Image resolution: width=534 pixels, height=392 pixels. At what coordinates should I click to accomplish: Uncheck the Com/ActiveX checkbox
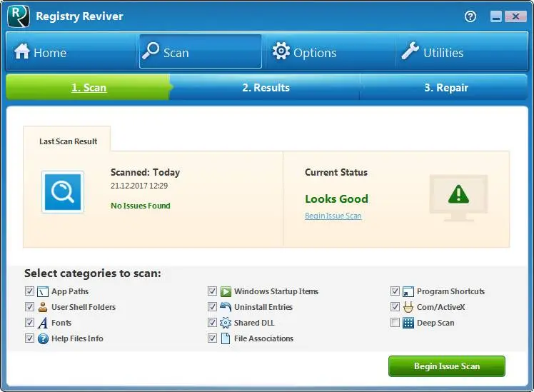pyautogui.click(x=395, y=307)
